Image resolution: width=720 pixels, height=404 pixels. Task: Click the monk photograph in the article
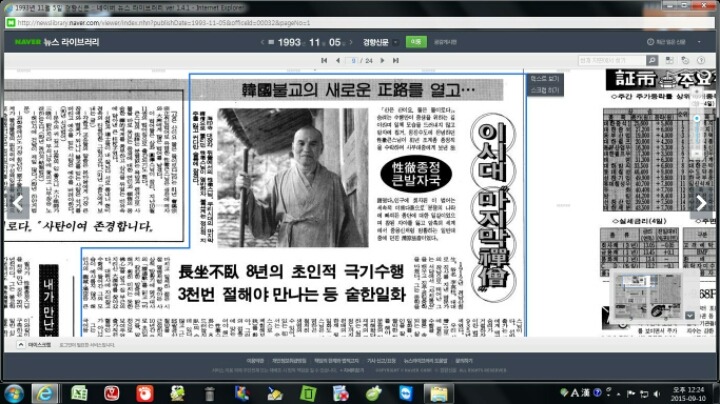coord(292,178)
